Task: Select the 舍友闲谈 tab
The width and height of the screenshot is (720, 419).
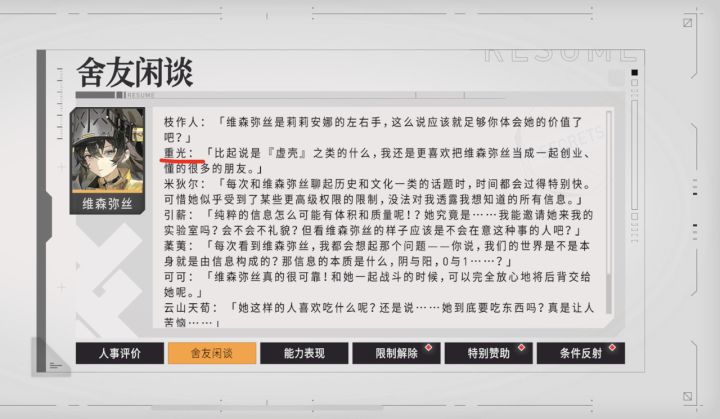Action: coord(212,353)
